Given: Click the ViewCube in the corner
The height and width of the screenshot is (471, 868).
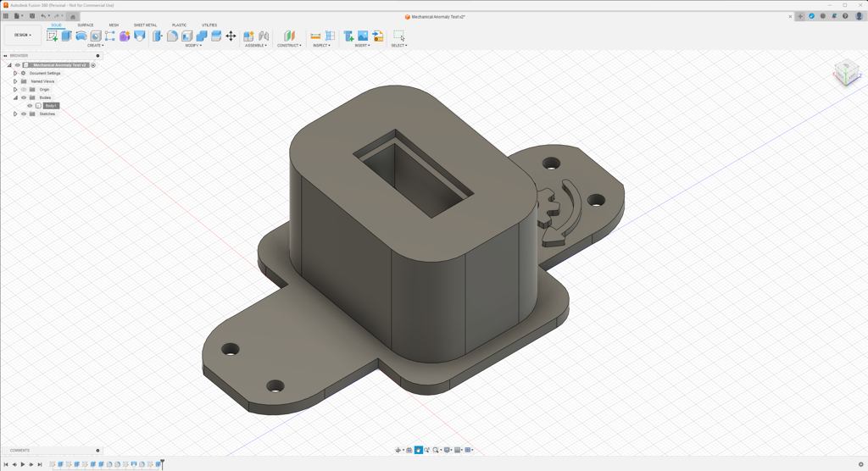Looking at the screenshot, I should click(845, 73).
